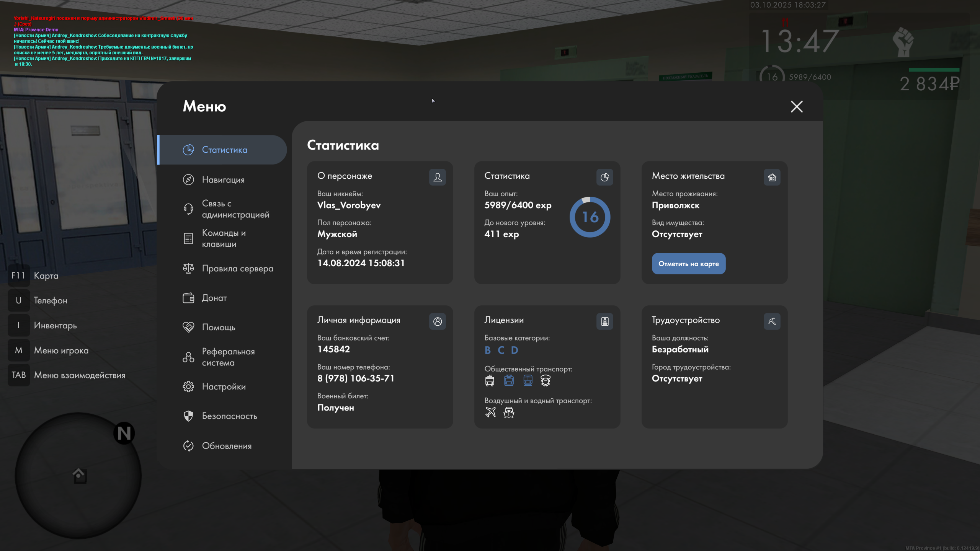The width and height of the screenshot is (980, 551).
Task: Click the level 16 progress ring
Action: (x=590, y=217)
